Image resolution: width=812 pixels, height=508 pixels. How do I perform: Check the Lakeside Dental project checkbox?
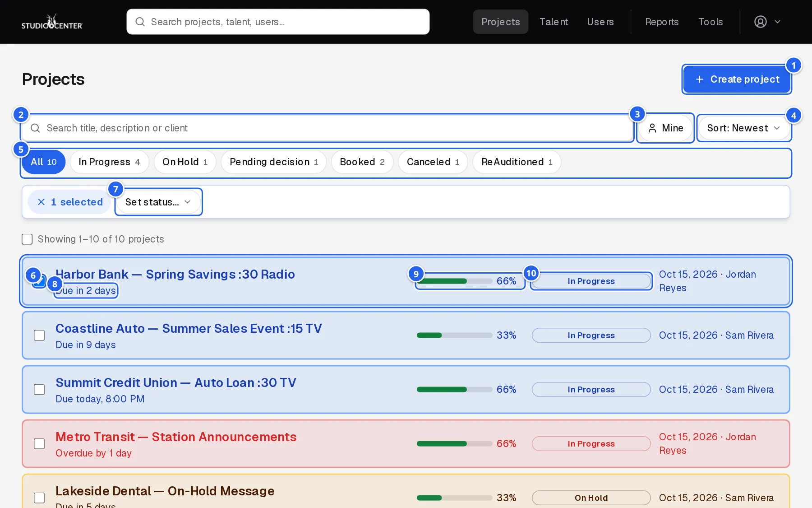tap(40, 498)
